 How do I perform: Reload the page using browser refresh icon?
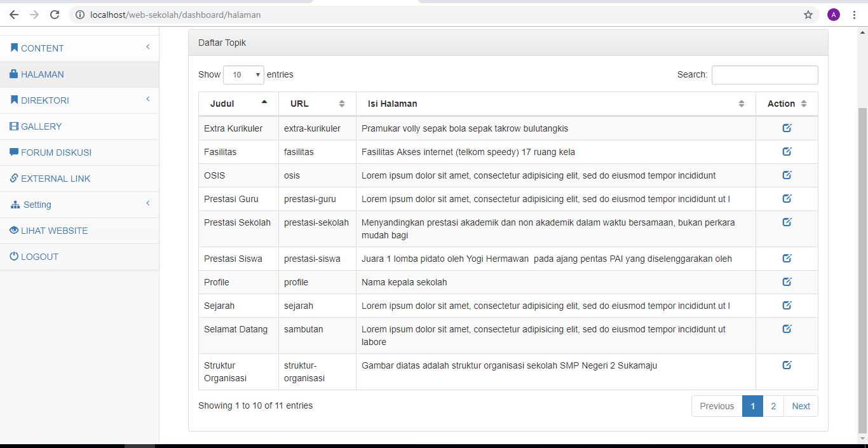pyautogui.click(x=55, y=15)
